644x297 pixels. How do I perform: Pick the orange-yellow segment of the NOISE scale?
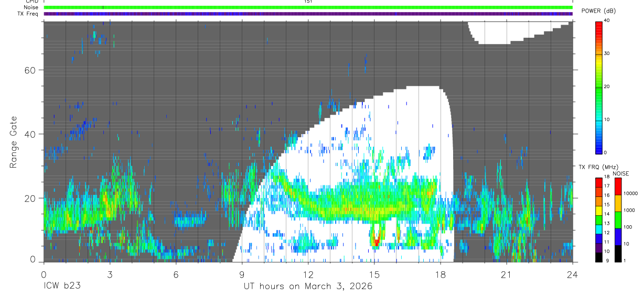(x=618, y=203)
